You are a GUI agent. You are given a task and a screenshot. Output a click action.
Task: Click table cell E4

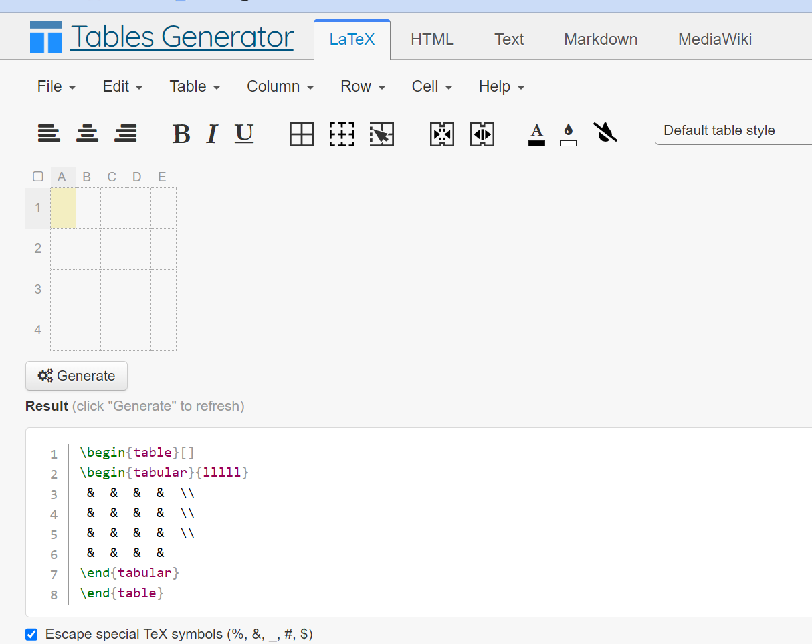coord(163,330)
